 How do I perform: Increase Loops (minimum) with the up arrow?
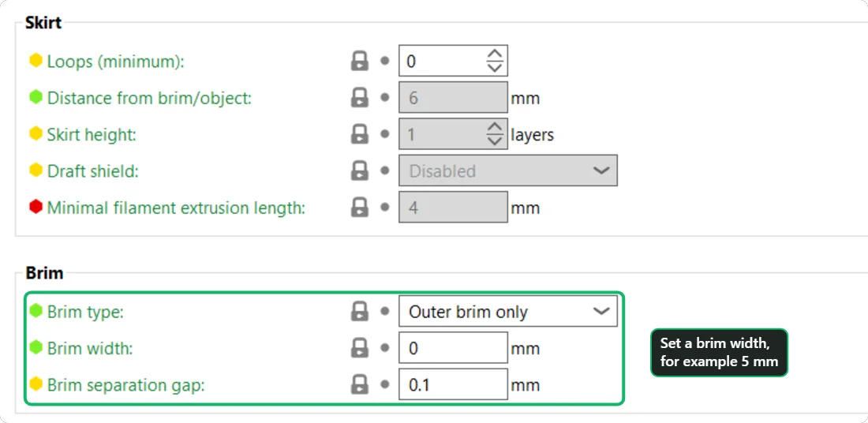pos(494,54)
